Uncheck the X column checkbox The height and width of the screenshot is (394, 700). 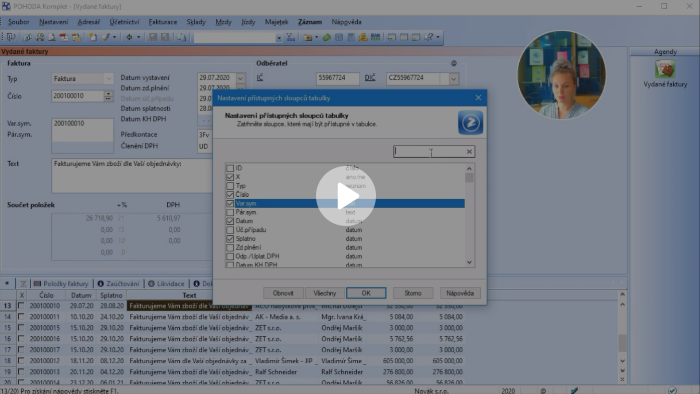(x=230, y=177)
